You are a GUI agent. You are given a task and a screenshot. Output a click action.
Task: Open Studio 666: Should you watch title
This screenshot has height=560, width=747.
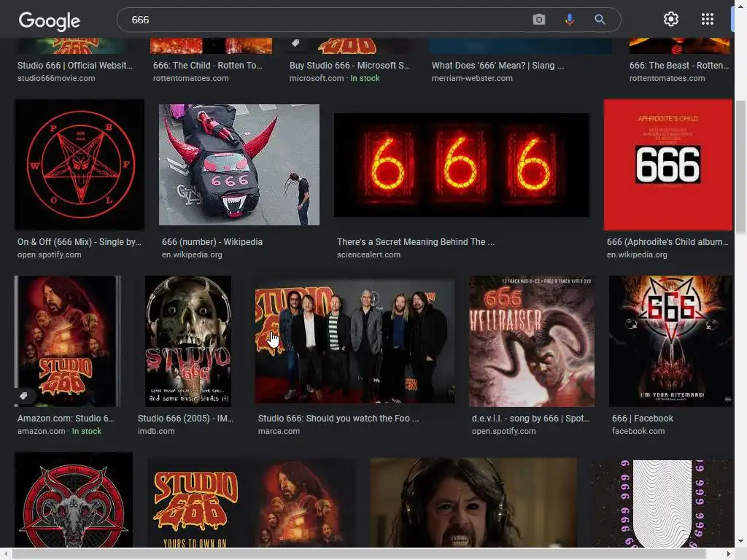click(338, 418)
